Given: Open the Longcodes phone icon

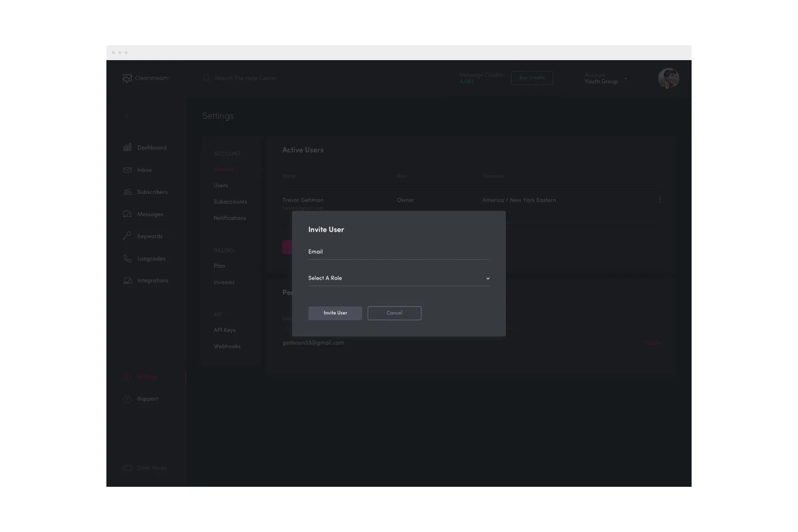Looking at the screenshot, I should tap(127, 259).
